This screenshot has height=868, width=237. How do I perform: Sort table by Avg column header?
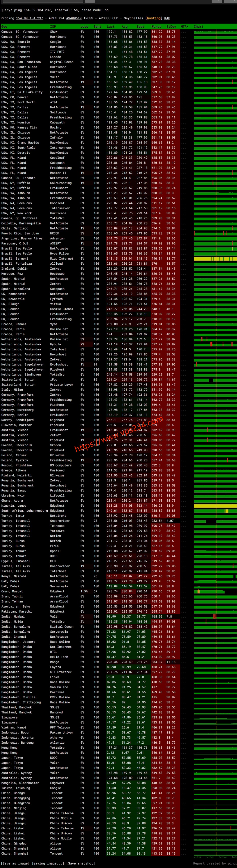(x=125, y=27)
